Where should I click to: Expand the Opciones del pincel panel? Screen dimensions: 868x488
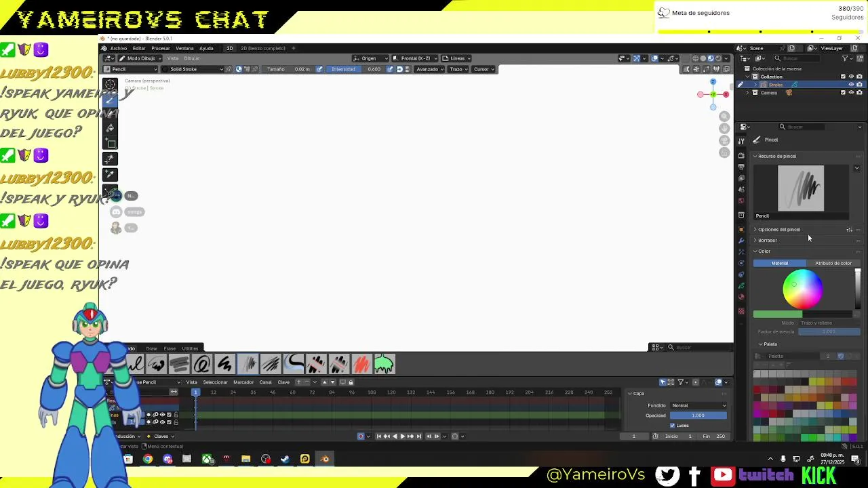point(778,230)
